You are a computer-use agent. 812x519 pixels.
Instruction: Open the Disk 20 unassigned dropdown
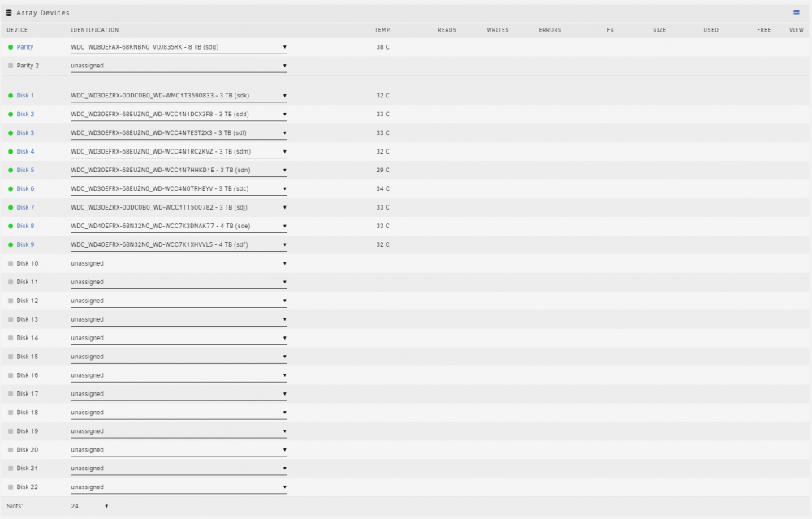click(179, 450)
